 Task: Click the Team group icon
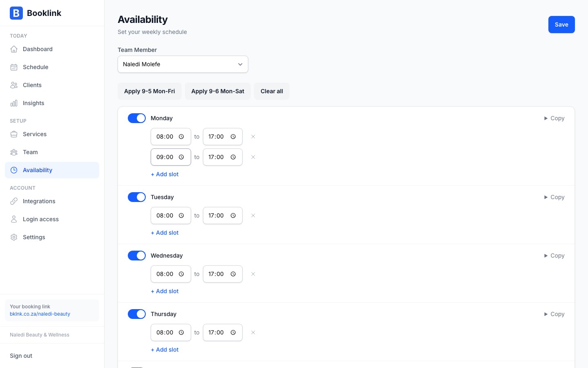click(x=14, y=152)
